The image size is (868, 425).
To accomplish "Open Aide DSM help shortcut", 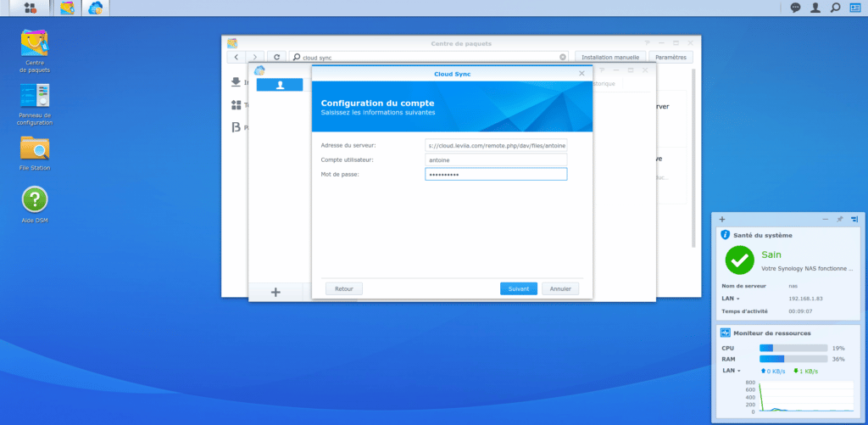I will (34, 204).
